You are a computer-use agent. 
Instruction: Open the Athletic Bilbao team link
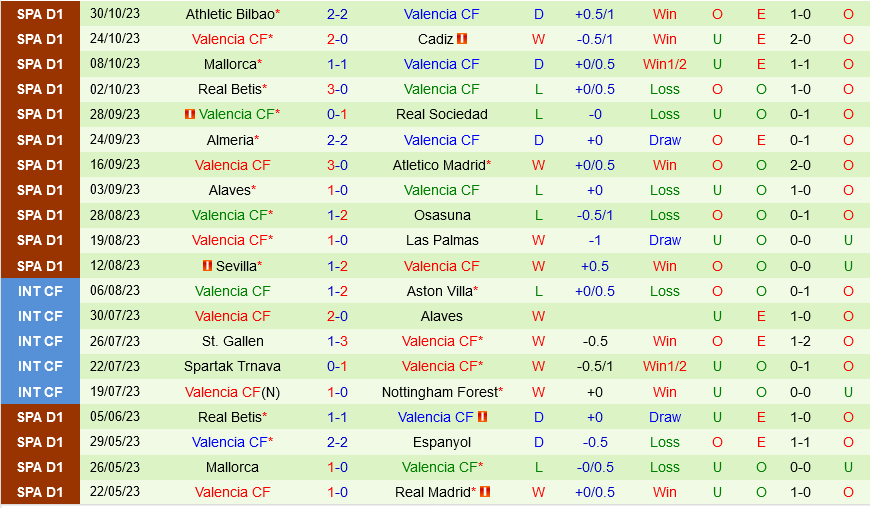tap(230, 14)
